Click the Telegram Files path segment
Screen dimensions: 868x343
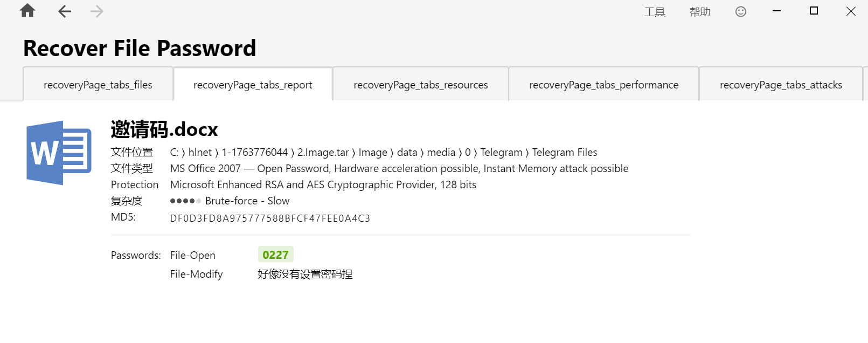click(565, 153)
